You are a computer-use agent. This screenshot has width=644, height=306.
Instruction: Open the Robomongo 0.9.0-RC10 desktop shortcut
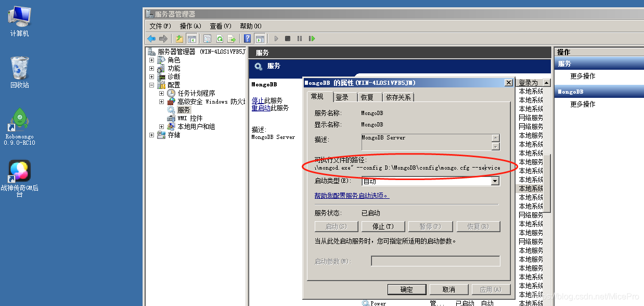(19, 126)
